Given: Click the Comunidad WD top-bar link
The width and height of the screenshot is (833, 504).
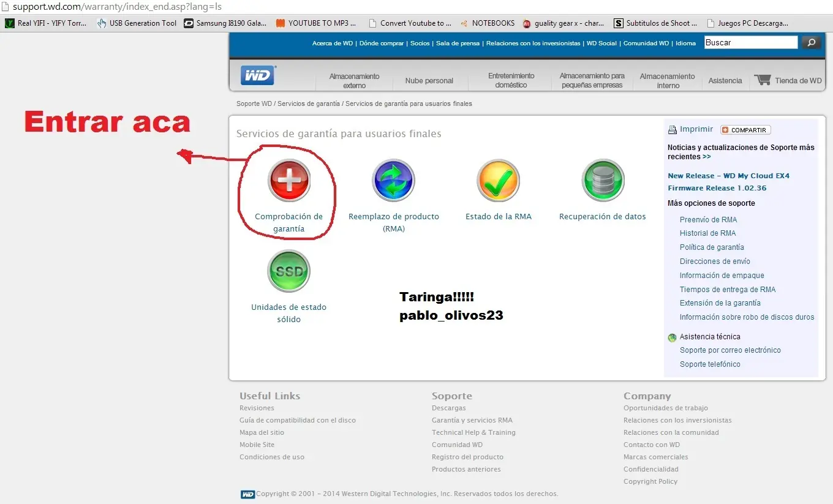Looking at the screenshot, I should click(x=646, y=43).
